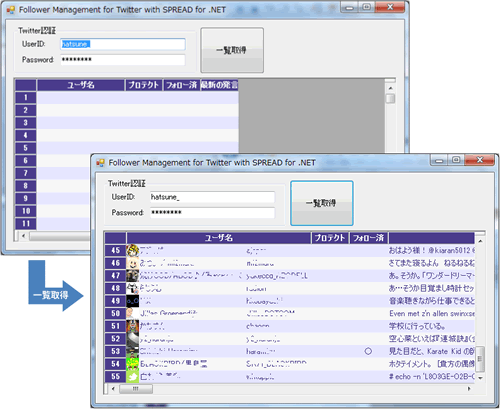Focus Password field in front window
This screenshot has width=500, height=409.
[x=212, y=212]
